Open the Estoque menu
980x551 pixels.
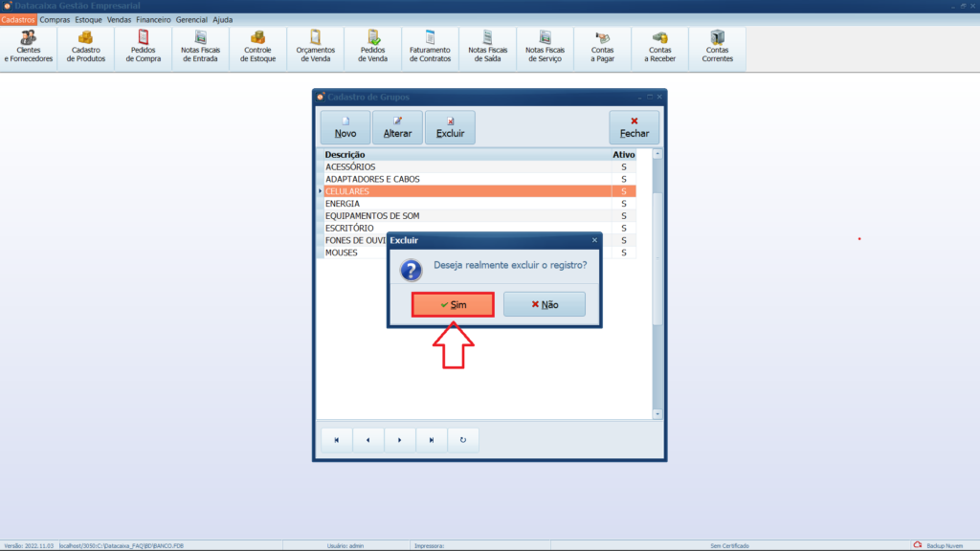tap(88, 19)
